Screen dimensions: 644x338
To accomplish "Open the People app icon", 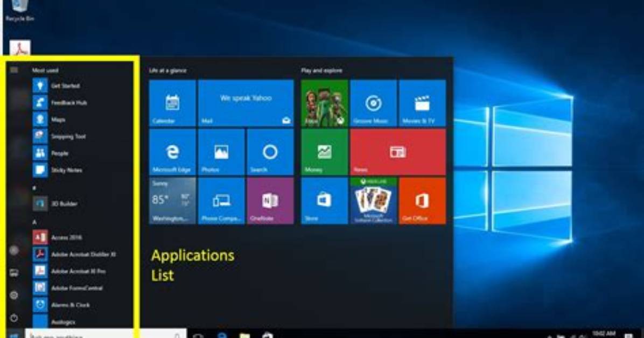I will tap(40, 153).
